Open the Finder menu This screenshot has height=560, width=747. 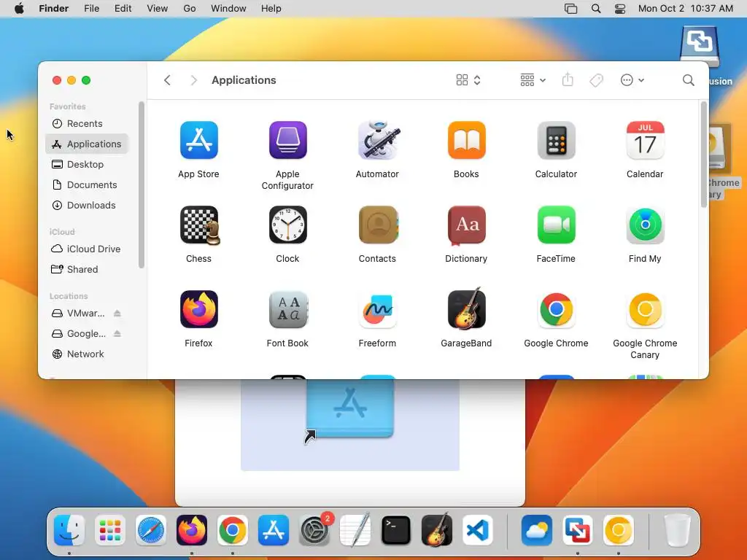coord(54,9)
